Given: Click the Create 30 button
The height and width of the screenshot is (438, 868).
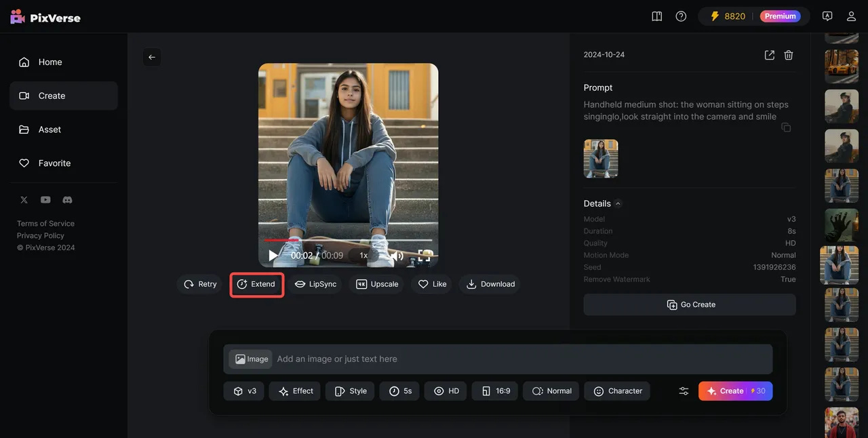Looking at the screenshot, I should pyautogui.click(x=736, y=391).
